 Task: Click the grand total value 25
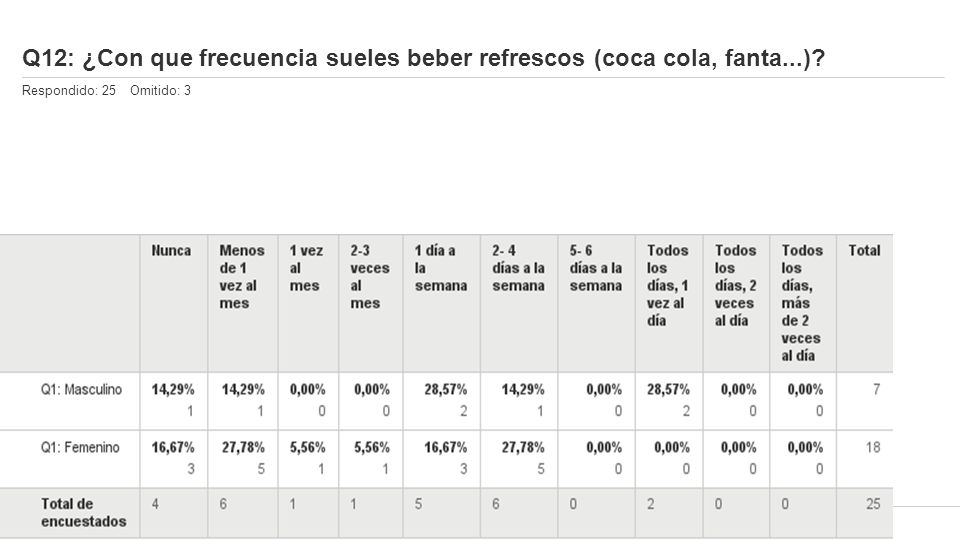873,504
